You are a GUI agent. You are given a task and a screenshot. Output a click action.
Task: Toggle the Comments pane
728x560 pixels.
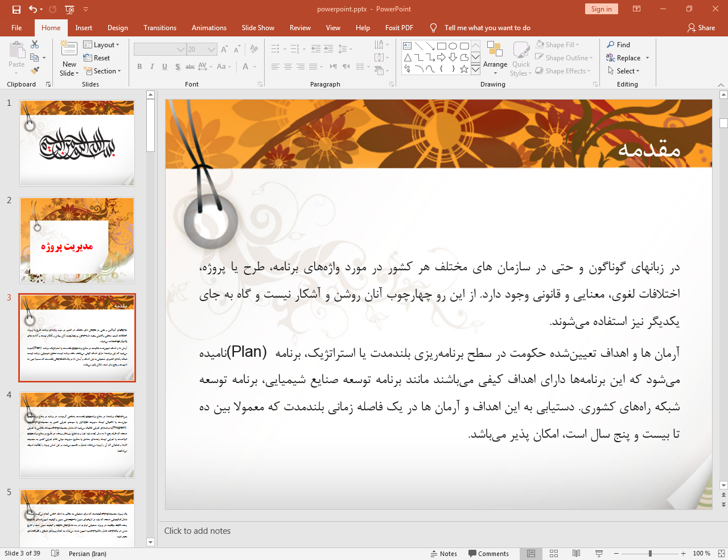[488, 553]
